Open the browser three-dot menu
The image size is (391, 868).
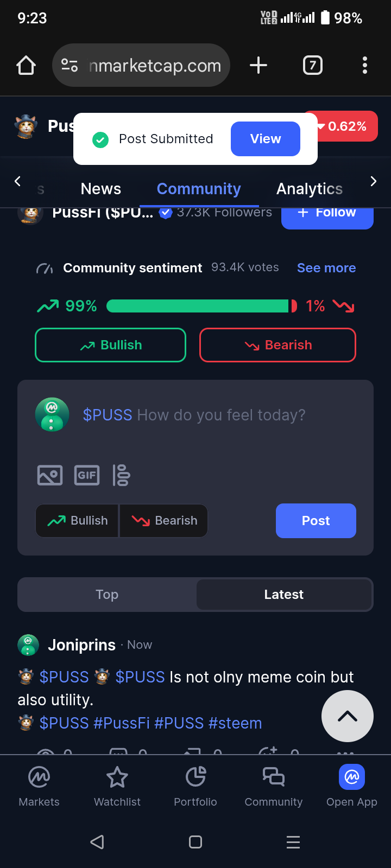[x=365, y=66]
